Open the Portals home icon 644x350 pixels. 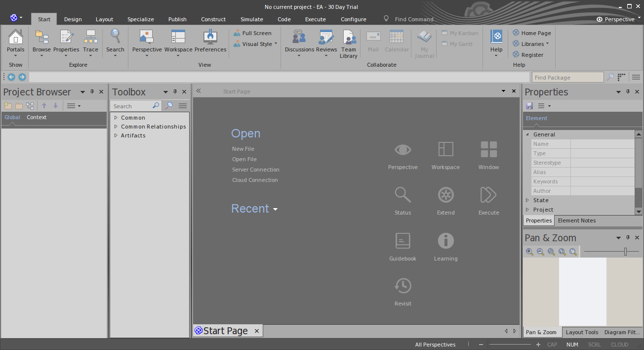coord(16,38)
